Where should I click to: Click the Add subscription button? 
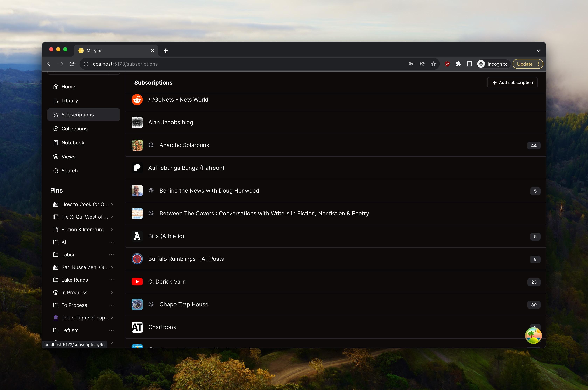(512, 83)
